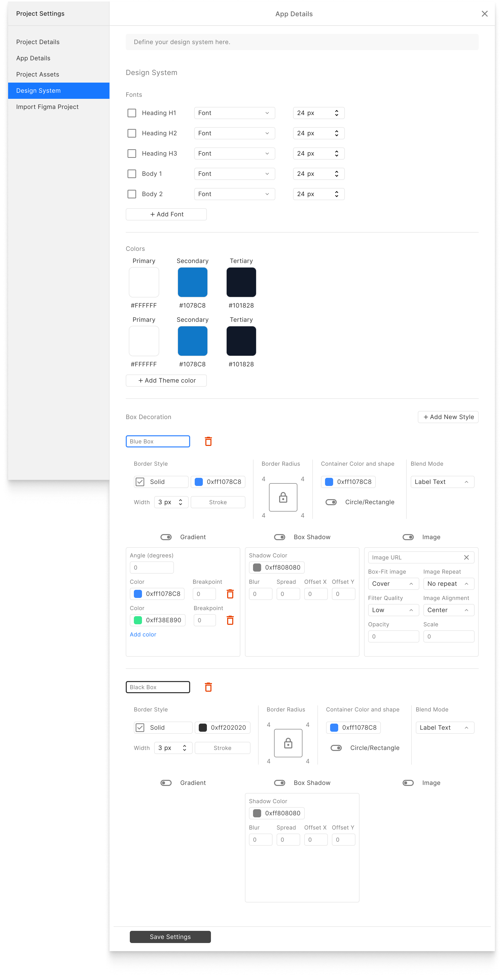This screenshot has width=503, height=980.
Task: Click Add New Style button
Action: [448, 417]
